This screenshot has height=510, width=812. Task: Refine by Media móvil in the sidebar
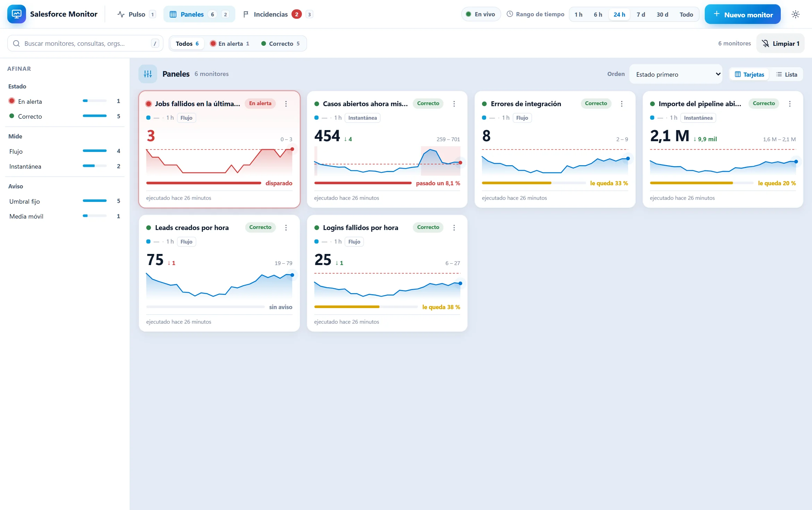pyautogui.click(x=65, y=216)
